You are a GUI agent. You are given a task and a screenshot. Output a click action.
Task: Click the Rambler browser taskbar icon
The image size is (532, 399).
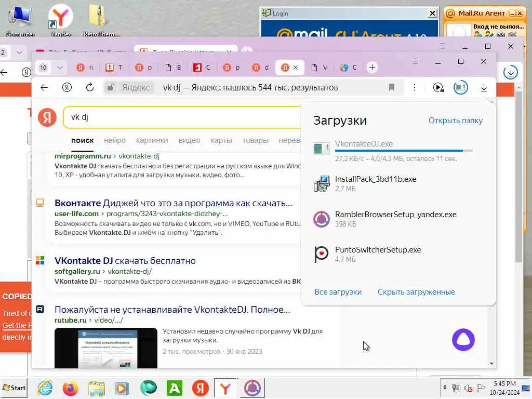252,388
